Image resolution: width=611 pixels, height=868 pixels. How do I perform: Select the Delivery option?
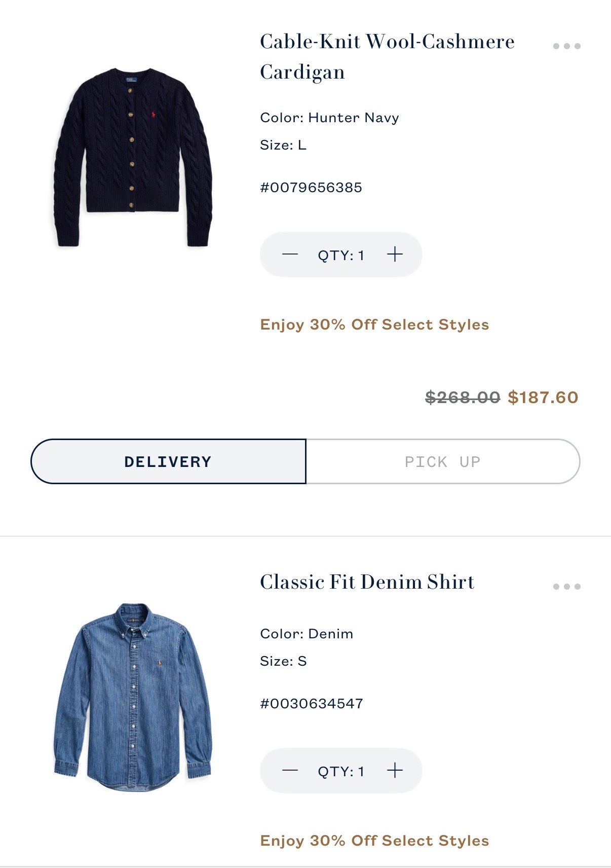pos(168,461)
